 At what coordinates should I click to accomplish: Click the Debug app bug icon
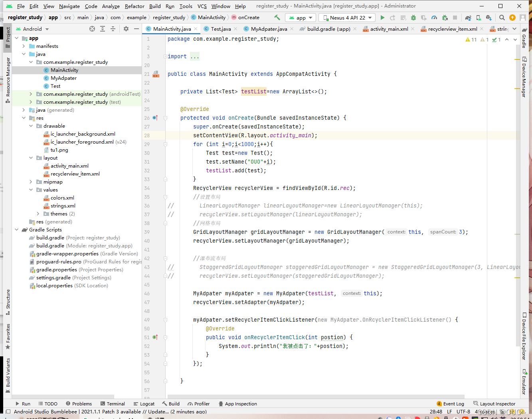tap(413, 18)
